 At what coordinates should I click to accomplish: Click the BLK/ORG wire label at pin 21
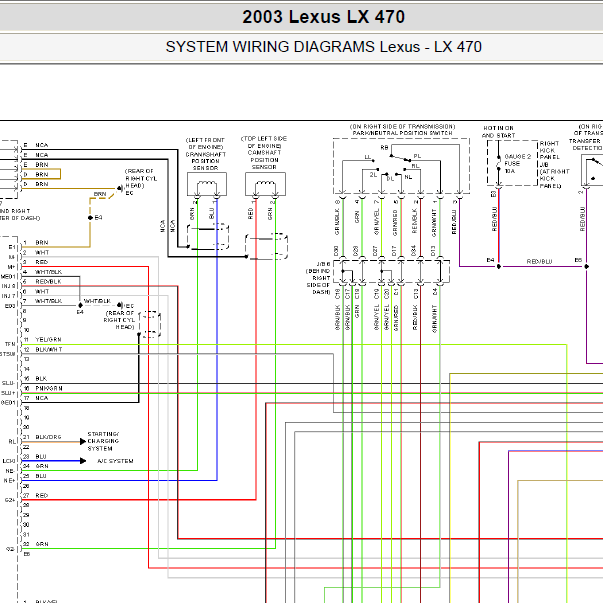click(x=48, y=437)
